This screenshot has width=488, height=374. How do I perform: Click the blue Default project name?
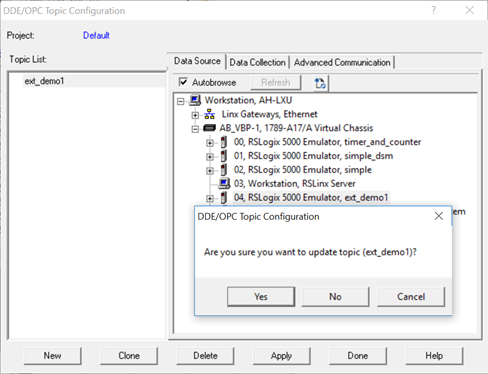96,35
